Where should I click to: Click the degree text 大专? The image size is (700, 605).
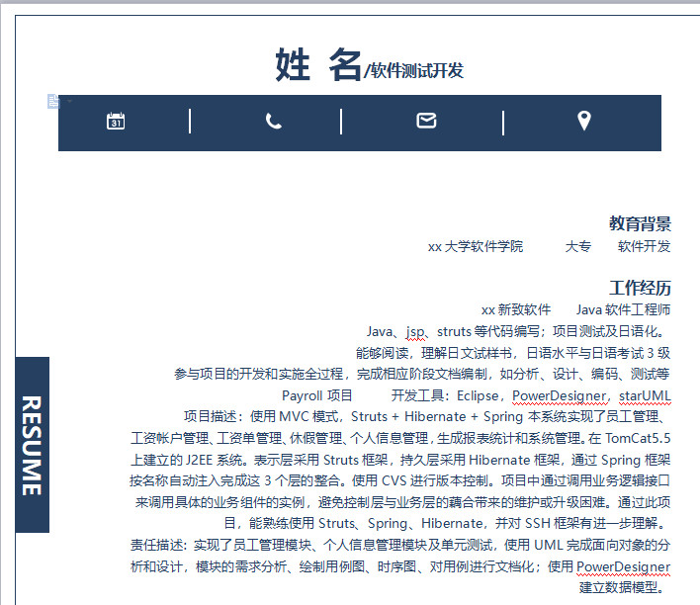(578, 246)
